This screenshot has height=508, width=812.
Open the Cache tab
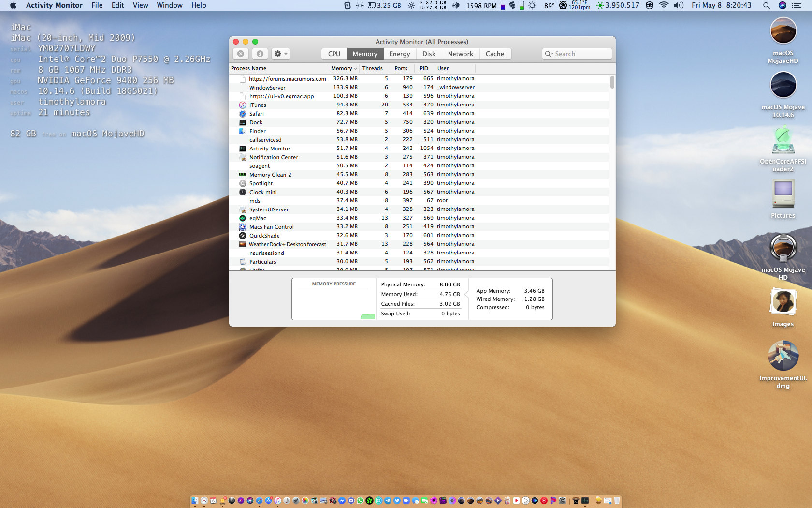[x=495, y=54]
